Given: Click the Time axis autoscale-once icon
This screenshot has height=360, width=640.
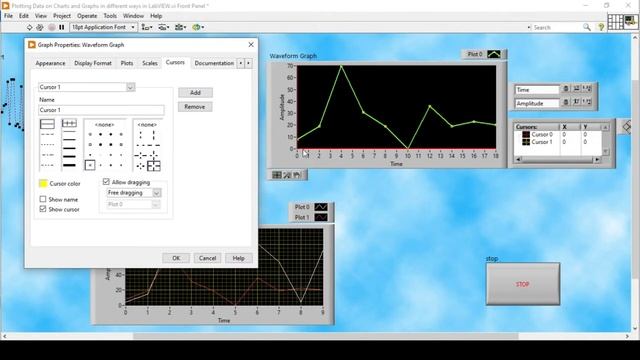Looking at the screenshot, I should pos(576,89).
